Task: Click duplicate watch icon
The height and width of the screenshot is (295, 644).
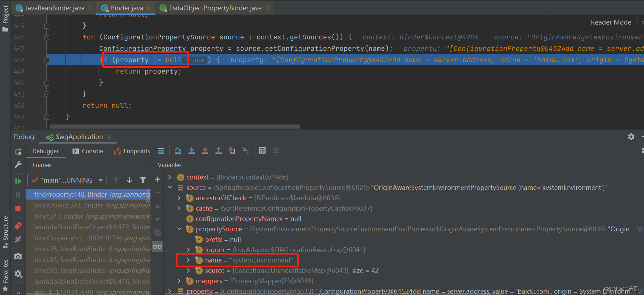Action: pyautogui.click(x=157, y=233)
